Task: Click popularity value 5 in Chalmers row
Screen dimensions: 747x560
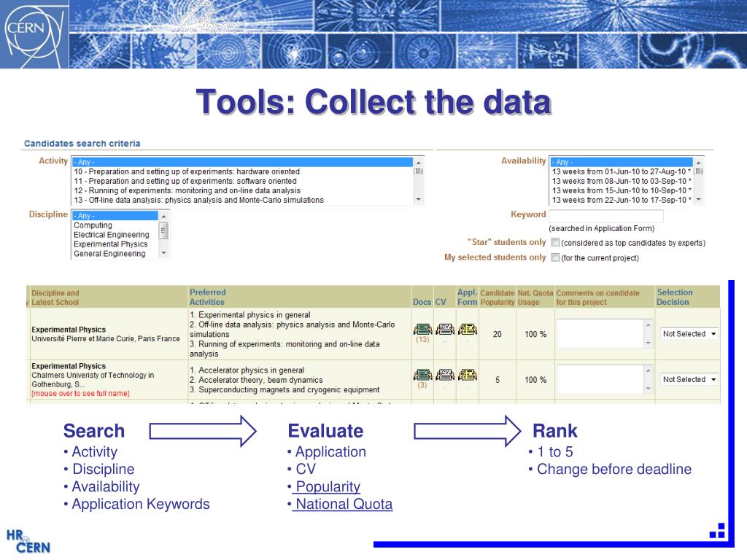Action: (x=498, y=380)
